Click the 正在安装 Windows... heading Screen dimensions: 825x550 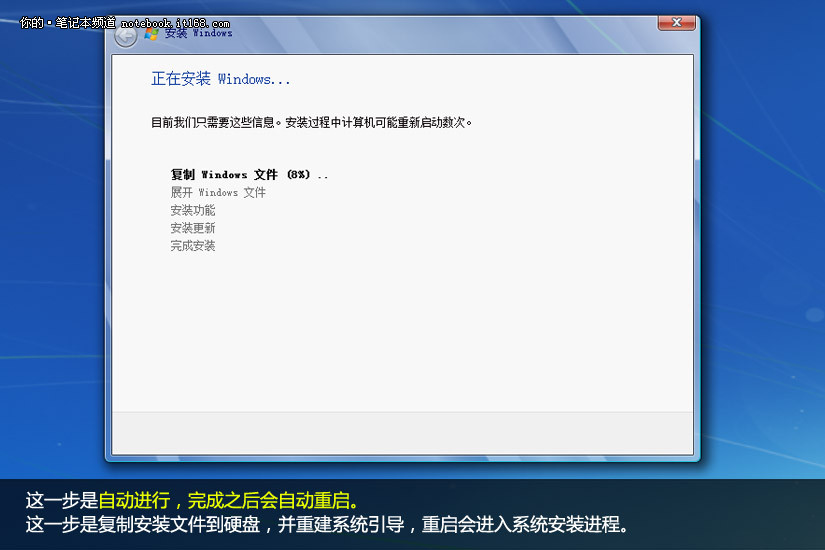[220, 79]
